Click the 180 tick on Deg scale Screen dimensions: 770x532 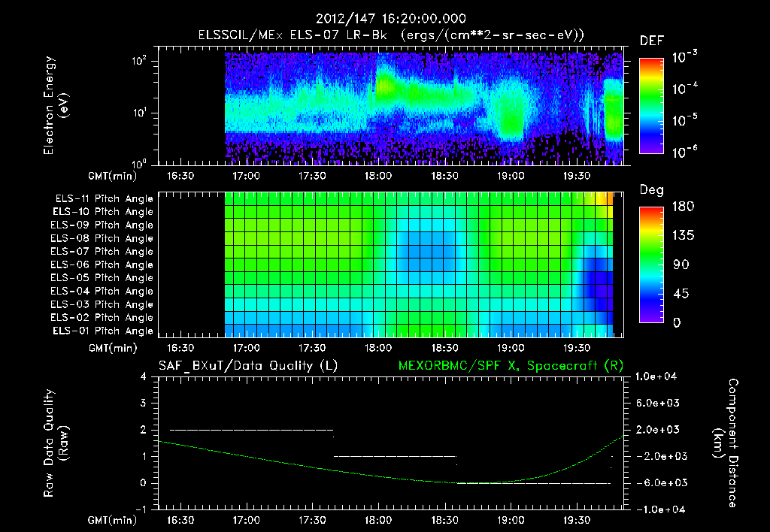(683, 207)
